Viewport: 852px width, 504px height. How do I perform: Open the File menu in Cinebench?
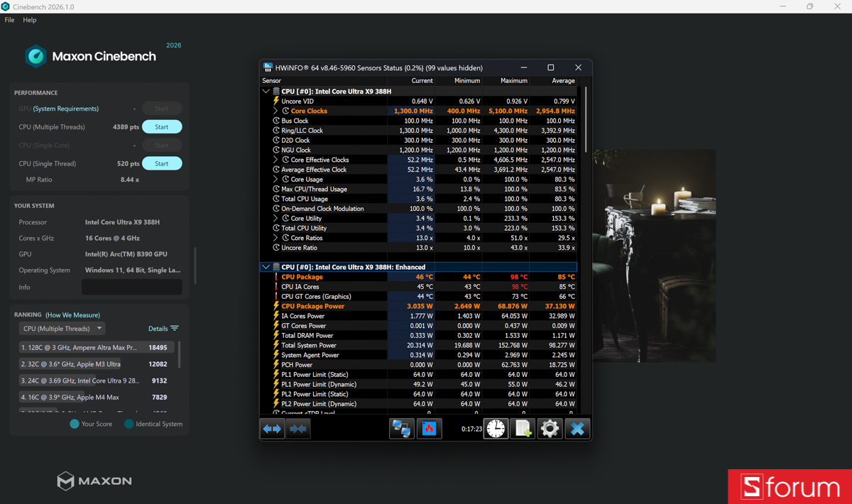tap(9, 20)
